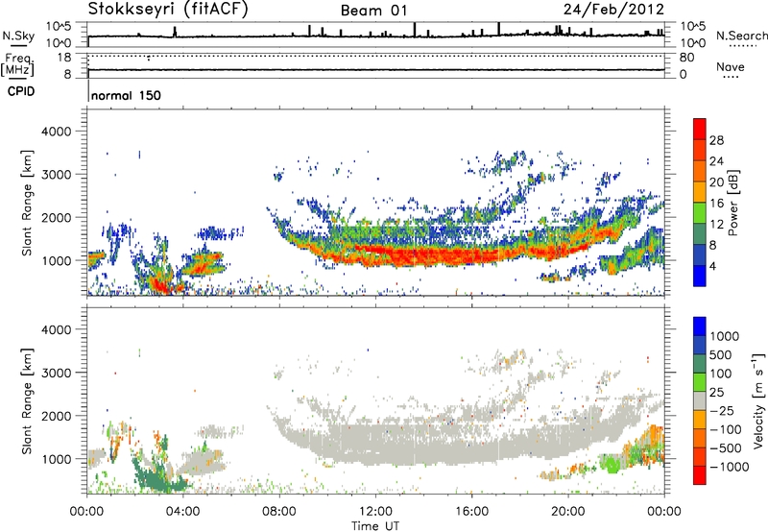
Task: Select the 3000 tick in power panel
Action: coord(56,175)
